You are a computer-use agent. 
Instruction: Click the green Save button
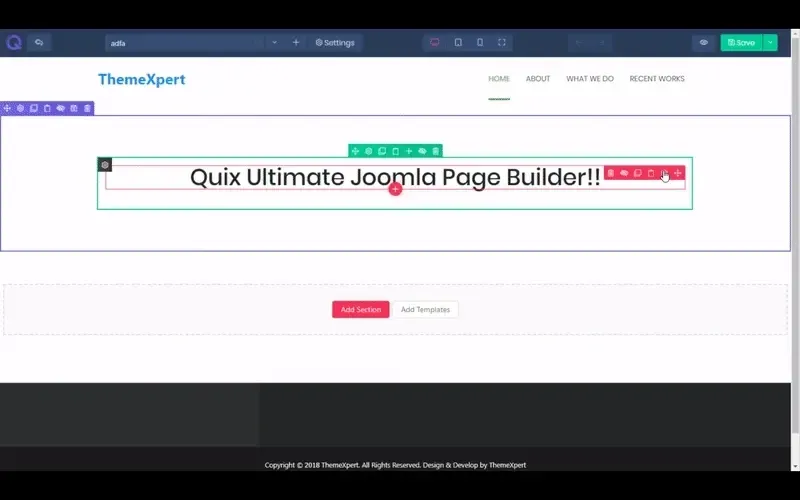point(741,42)
